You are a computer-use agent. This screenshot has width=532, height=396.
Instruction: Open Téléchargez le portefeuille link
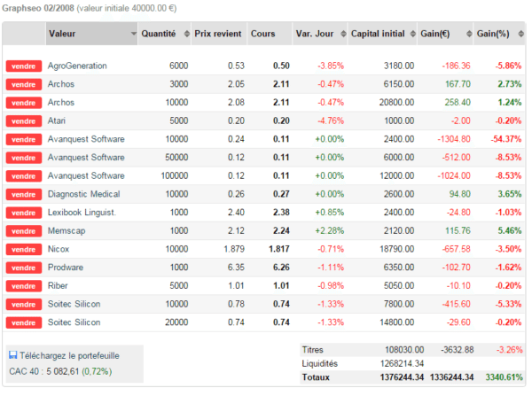(69, 355)
